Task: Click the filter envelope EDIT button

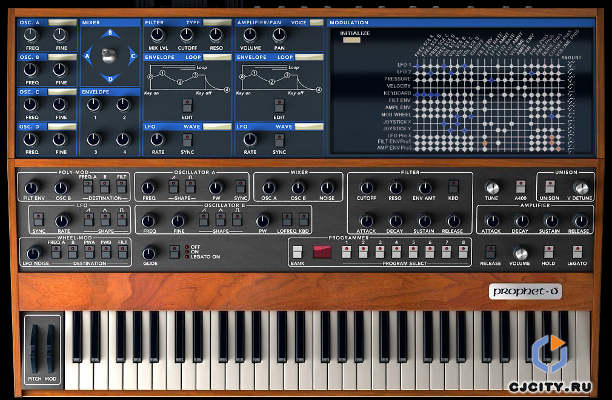Action: pyautogui.click(x=187, y=106)
